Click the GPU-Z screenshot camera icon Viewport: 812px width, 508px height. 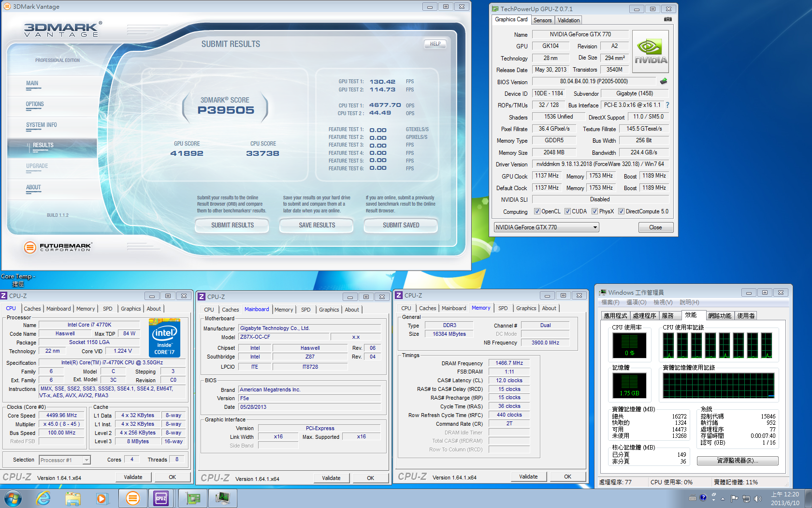667,19
